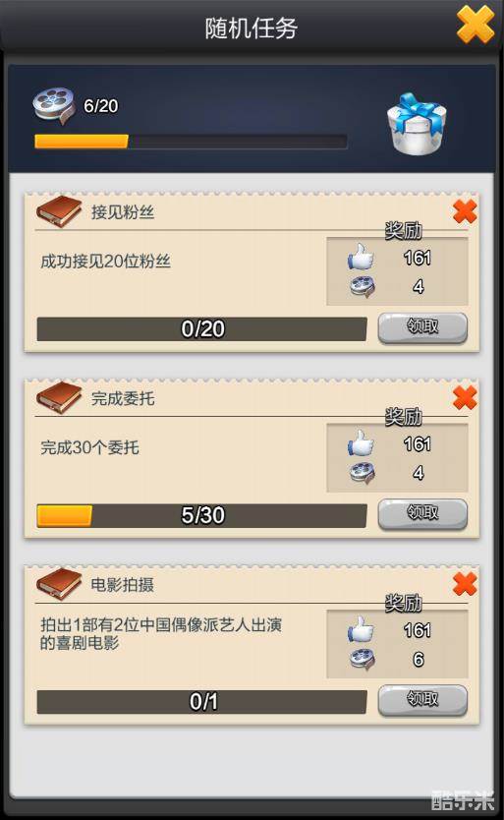Tap the film reel icon in 完成委托 reward

pyautogui.click(x=363, y=472)
